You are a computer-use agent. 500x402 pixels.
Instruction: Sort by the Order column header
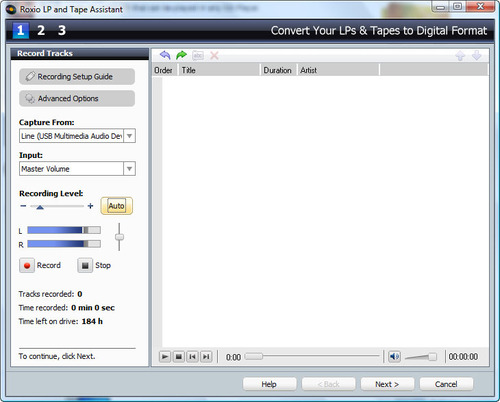[166, 70]
